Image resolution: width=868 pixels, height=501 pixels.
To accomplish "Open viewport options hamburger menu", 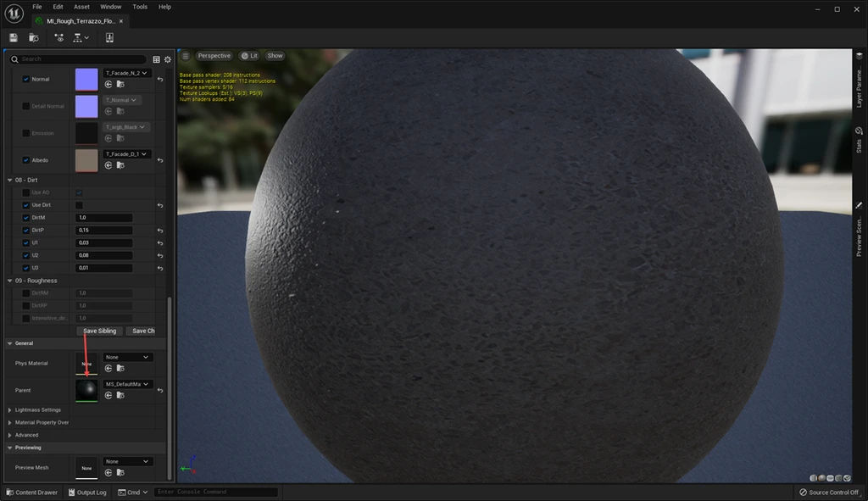I will click(x=186, y=56).
